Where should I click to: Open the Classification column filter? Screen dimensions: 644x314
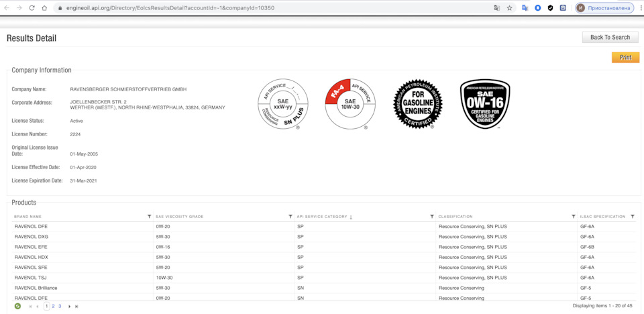coord(574,216)
